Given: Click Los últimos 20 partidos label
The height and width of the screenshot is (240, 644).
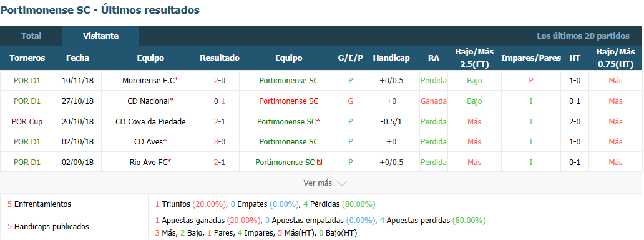Looking at the screenshot, I should 583,36.
